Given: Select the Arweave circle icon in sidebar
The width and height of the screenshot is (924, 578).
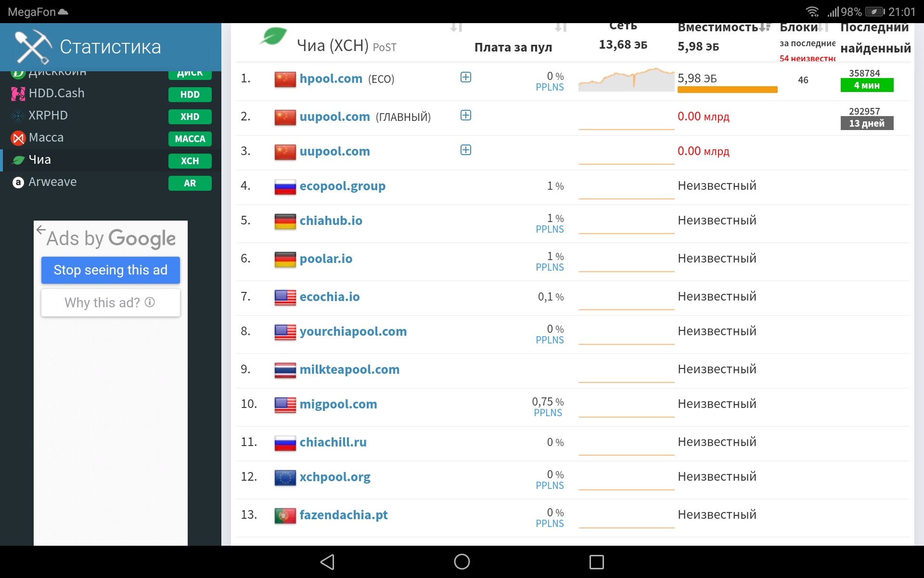Looking at the screenshot, I should coord(18,183).
